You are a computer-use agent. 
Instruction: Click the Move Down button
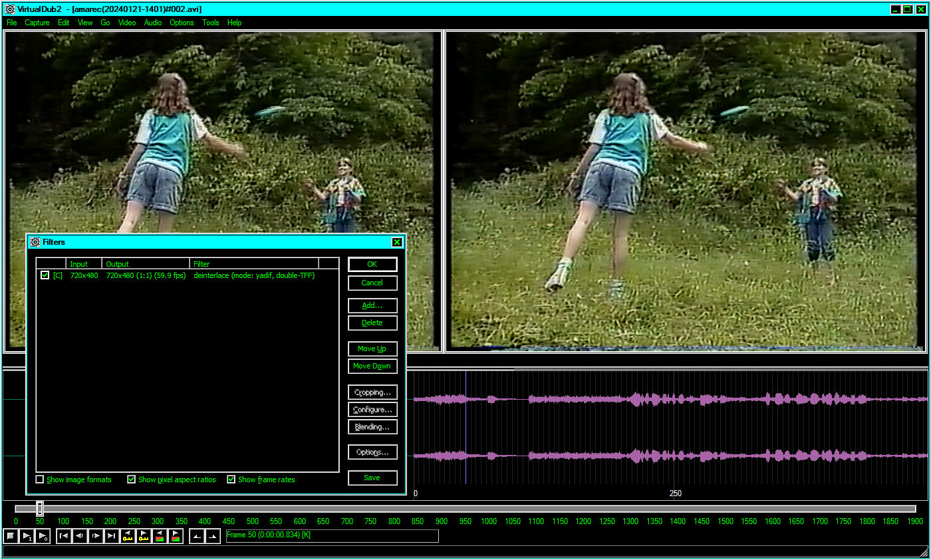pos(372,366)
